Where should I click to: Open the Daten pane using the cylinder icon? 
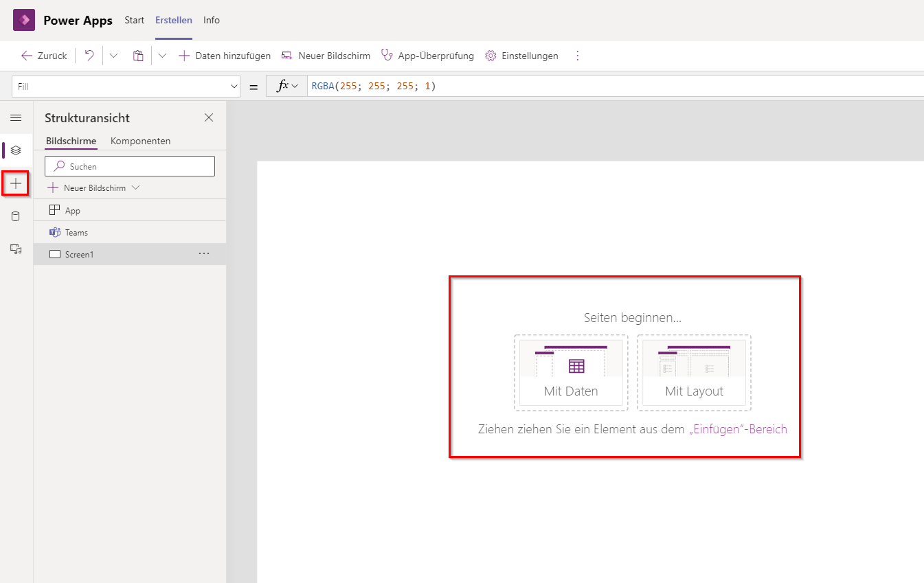click(x=16, y=216)
